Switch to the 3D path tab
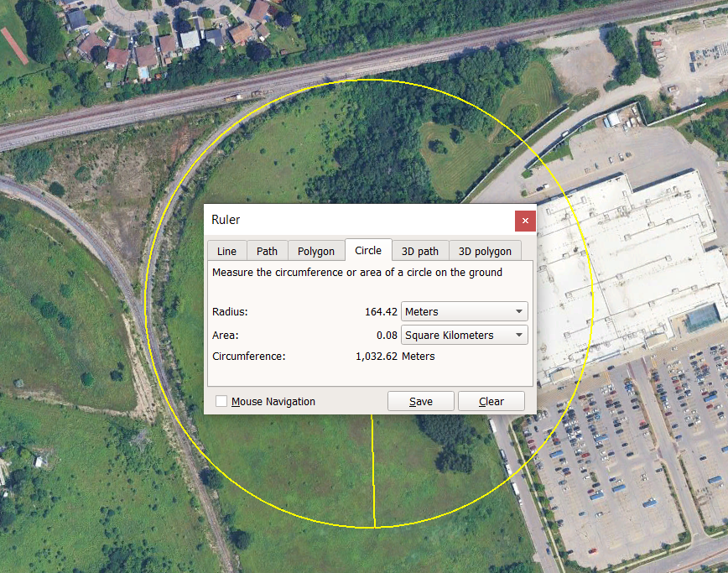This screenshot has height=573, width=728. point(420,251)
